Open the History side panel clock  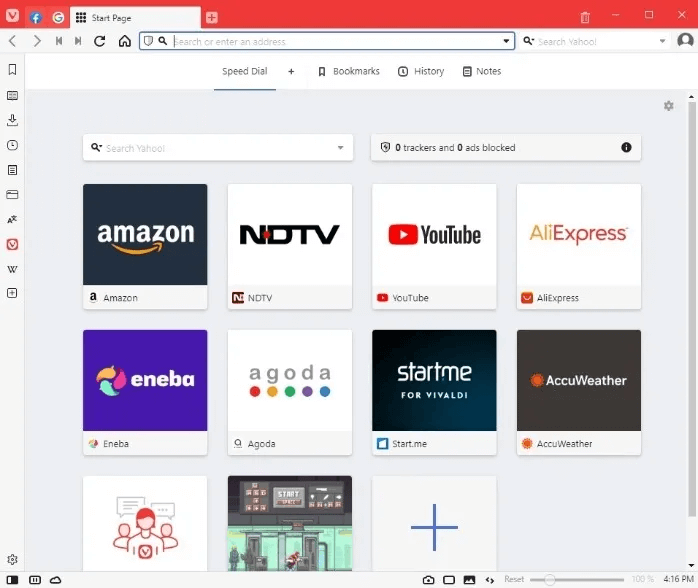pyautogui.click(x=12, y=145)
